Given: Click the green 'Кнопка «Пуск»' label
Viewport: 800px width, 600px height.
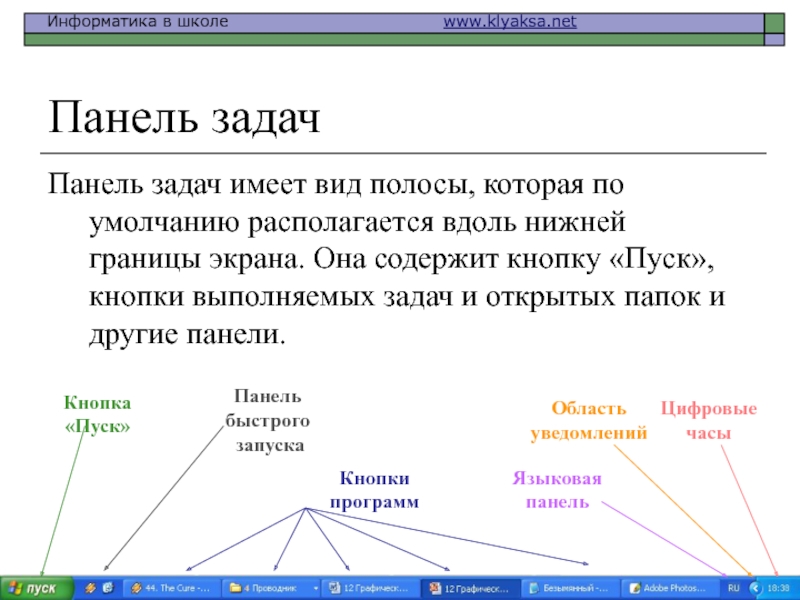Looking at the screenshot, I should (98, 414).
